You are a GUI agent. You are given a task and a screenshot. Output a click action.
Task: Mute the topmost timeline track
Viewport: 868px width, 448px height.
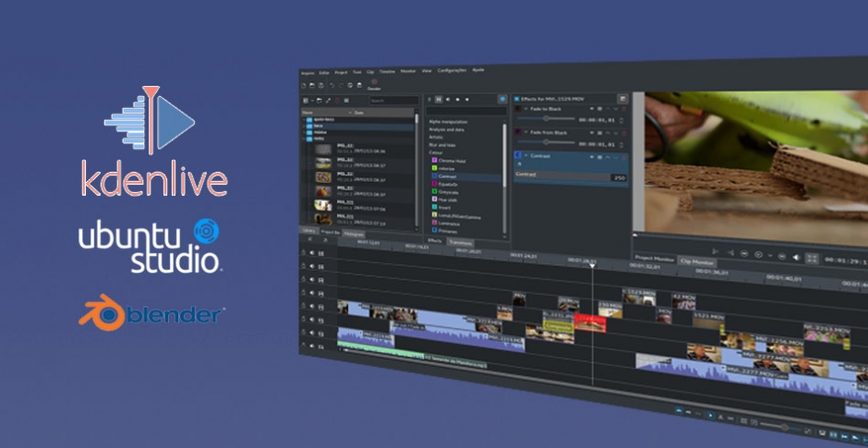click(312, 253)
